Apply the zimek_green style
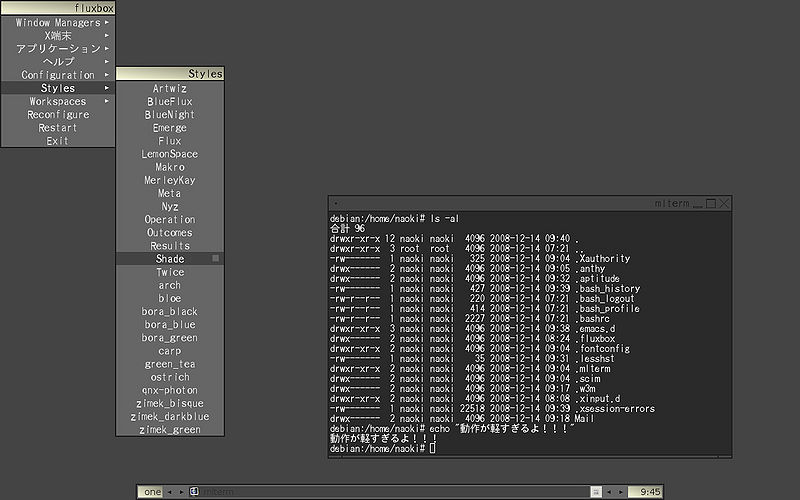 (170, 430)
